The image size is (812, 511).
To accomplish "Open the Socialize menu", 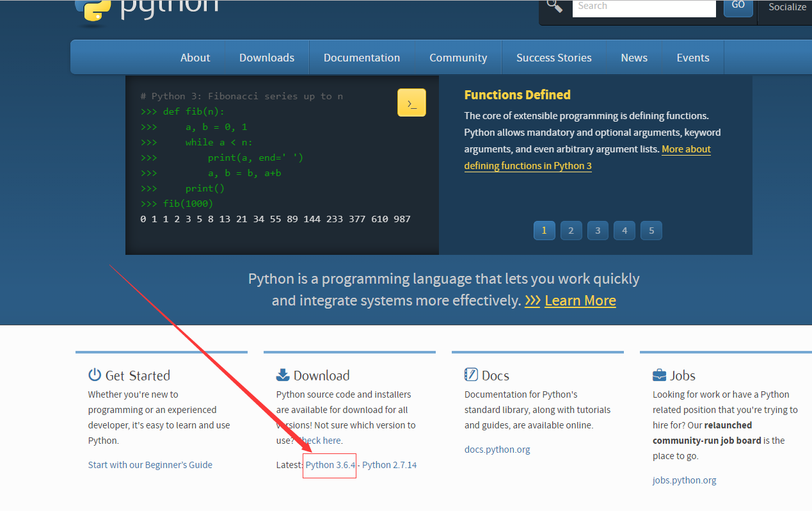I will (787, 8).
